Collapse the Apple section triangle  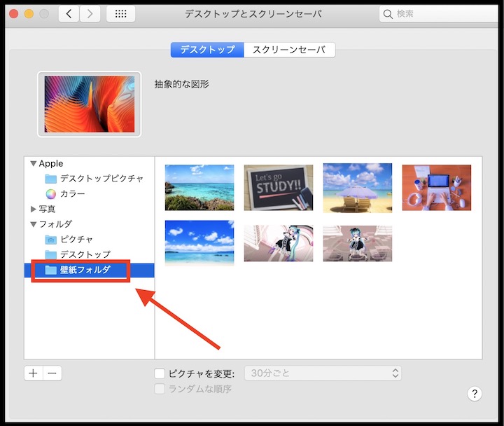tap(33, 163)
